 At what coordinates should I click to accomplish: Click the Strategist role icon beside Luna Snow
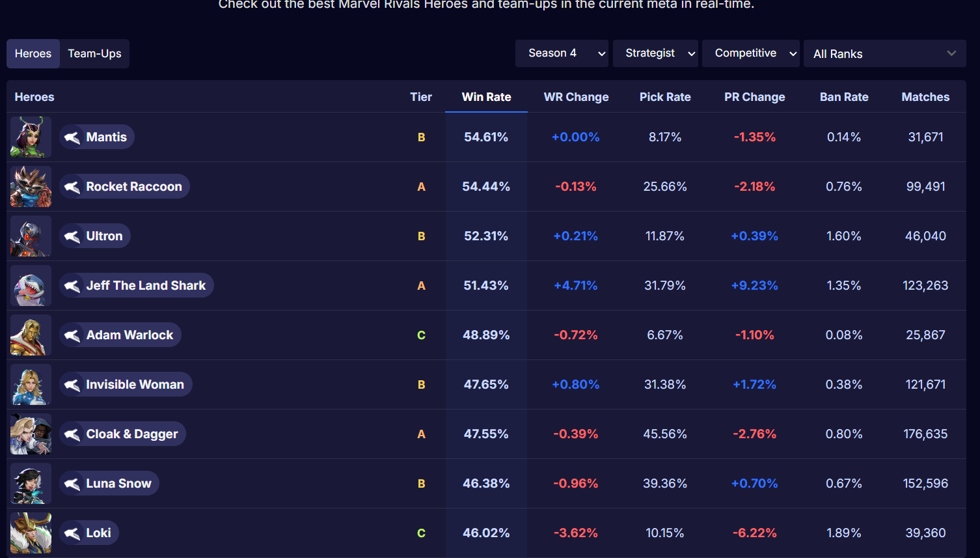click(x=72, y=484)
